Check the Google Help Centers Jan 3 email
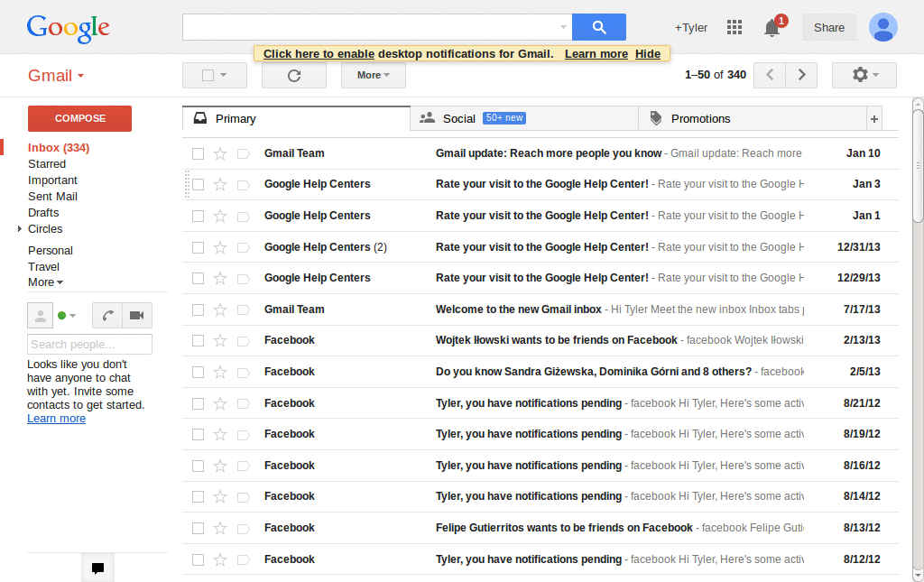924x582 pixels. tap(198, 184)
